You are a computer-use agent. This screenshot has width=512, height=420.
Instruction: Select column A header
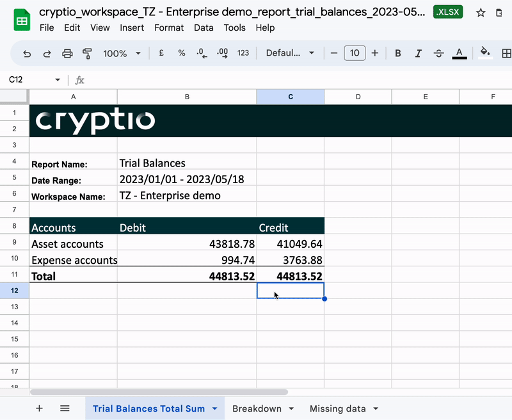[73, 97]
